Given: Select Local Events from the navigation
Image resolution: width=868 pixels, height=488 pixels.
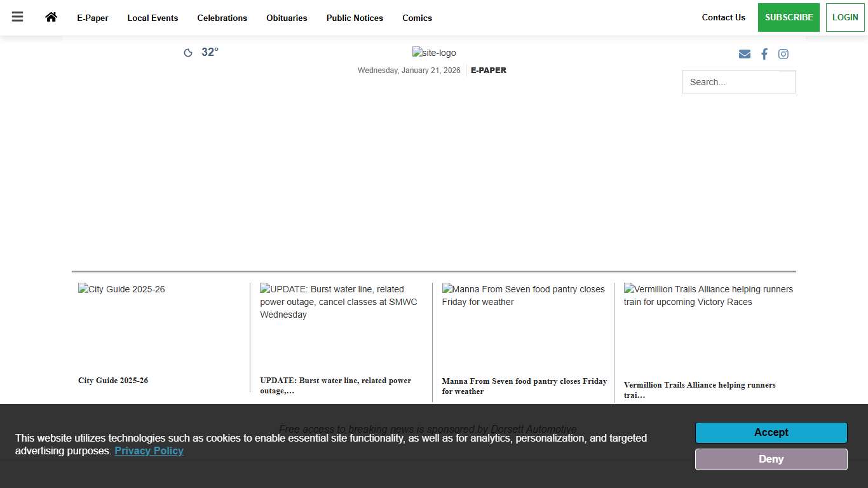Looking at the screenshot, I should point(153,18).
